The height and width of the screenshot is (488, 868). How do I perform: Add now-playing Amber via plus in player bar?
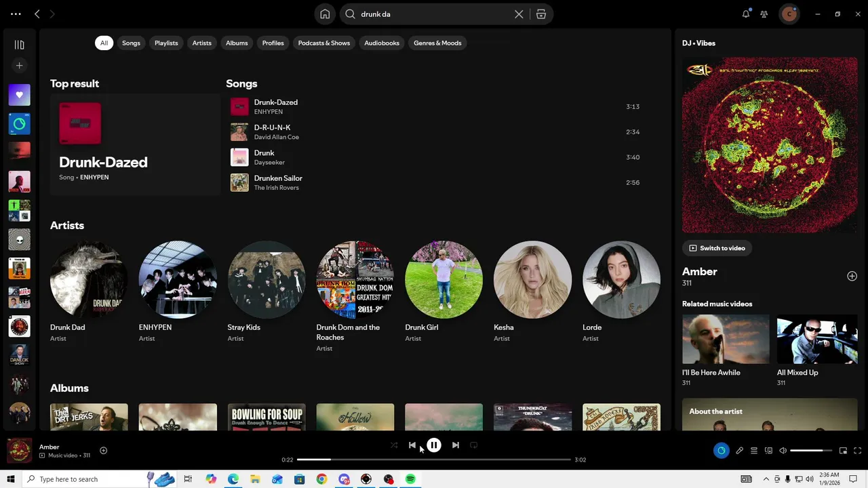(104, 451)
